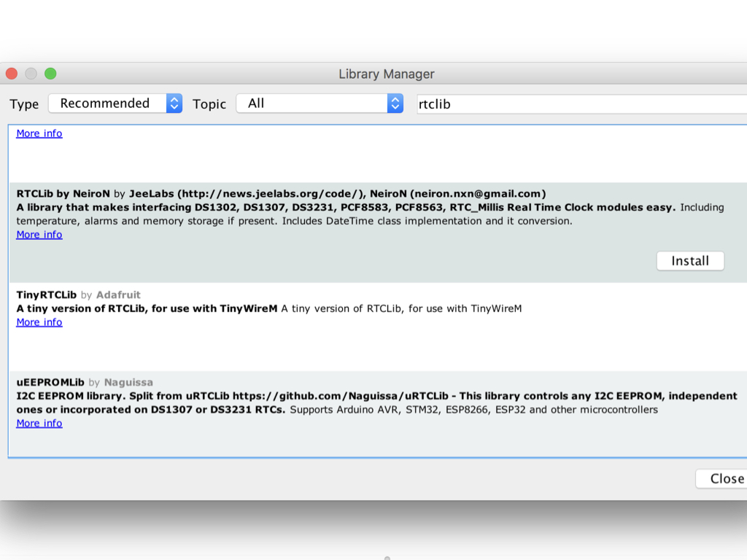The width and height of the screenshot is (747, 560).
Task: Open the Topic dropdown showing All
Action: [x=320, y=104]
